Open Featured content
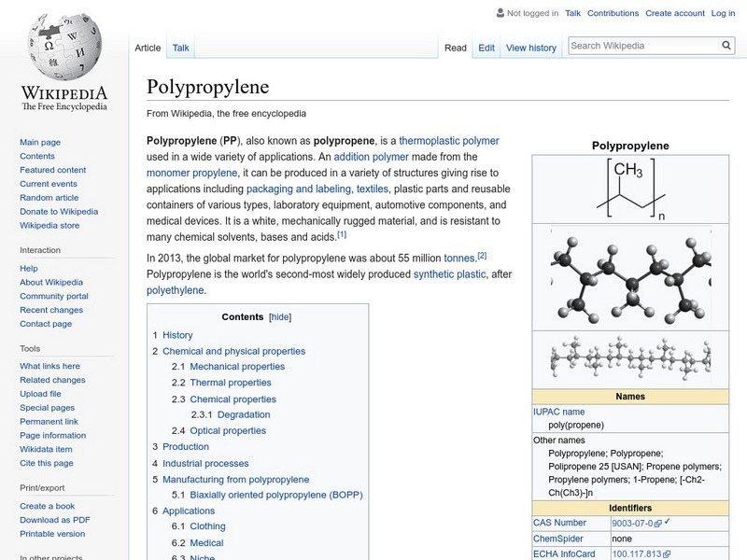Image resolution: width=747 pixels, height=560 pixels. pyautogui.click(x=53, y=170)
